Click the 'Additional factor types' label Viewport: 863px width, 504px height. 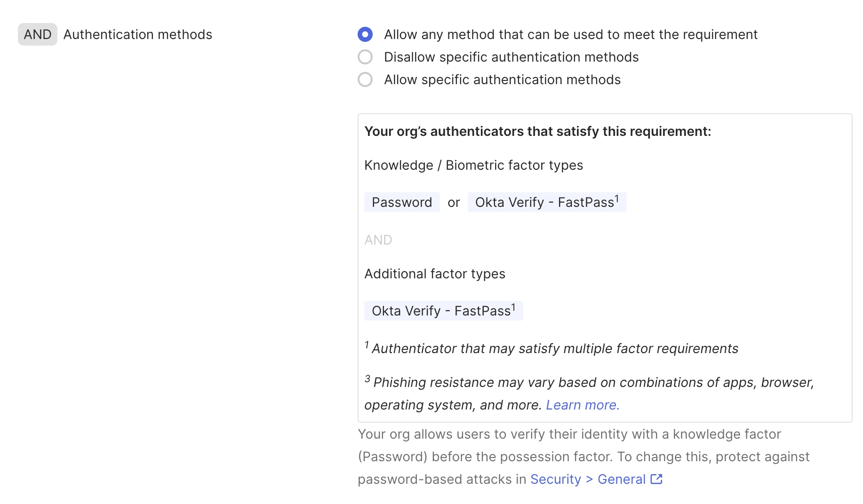coord(435,274)
